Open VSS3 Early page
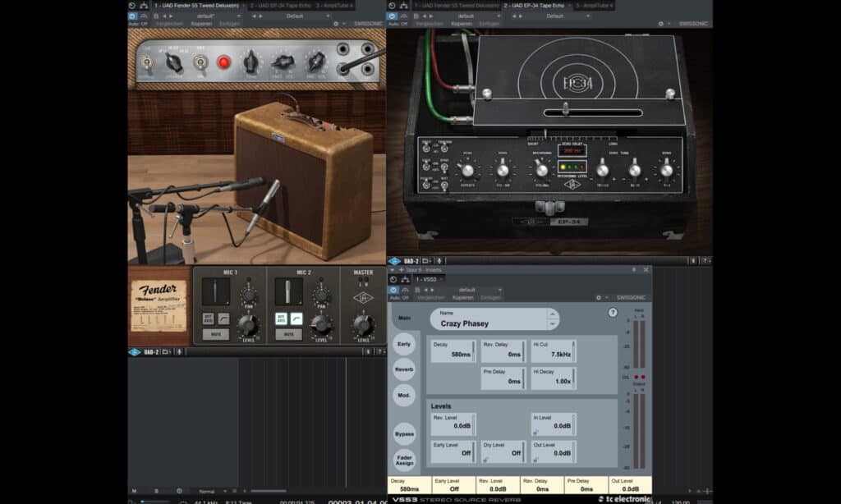Viewport: 841px width, 504px height. point(404,344)
